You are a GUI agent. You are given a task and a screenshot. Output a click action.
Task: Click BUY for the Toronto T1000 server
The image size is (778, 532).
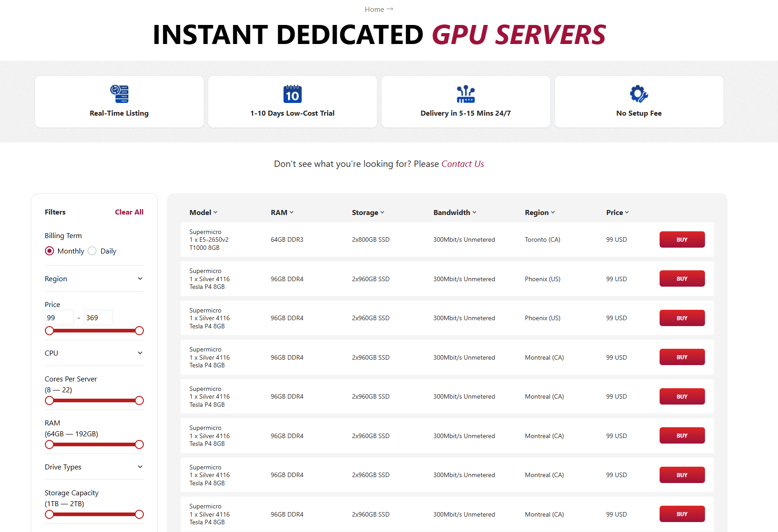[x=682, y=239]
